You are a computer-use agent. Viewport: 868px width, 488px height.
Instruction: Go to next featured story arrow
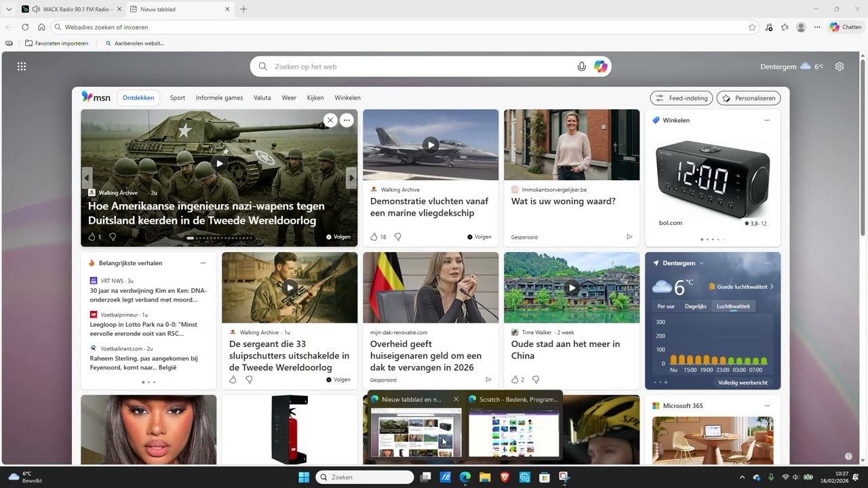click(351, 178)
